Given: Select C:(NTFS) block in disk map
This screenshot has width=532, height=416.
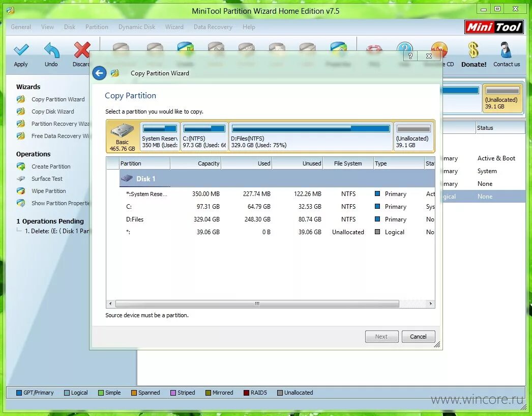Looking at the screenshot, I should (204, 136).
